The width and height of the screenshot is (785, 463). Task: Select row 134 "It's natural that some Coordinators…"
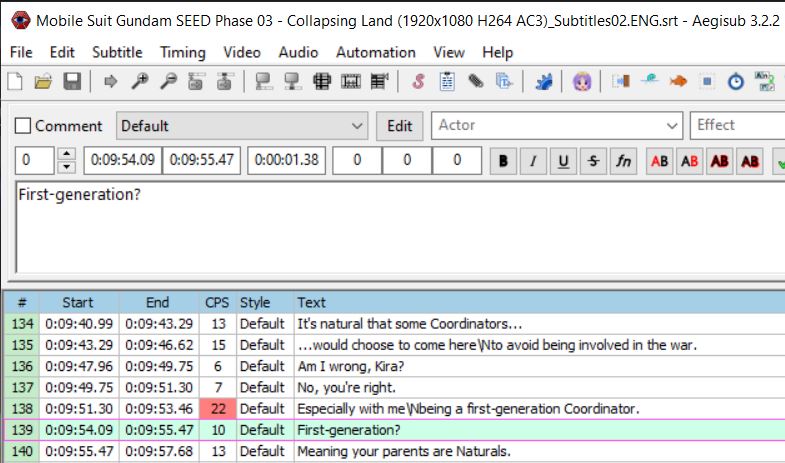[x=395, y=324]
